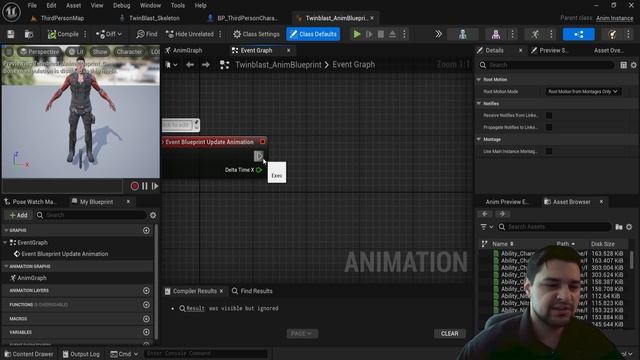Click the Physics asset mode icon
The image size is (640, 360).
click(613, 34)
